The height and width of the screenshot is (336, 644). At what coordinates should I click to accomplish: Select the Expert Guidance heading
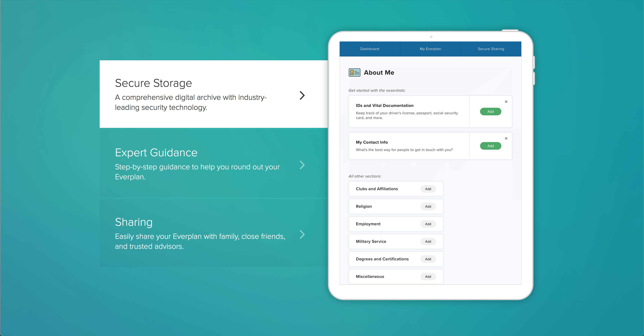(156, 153)
